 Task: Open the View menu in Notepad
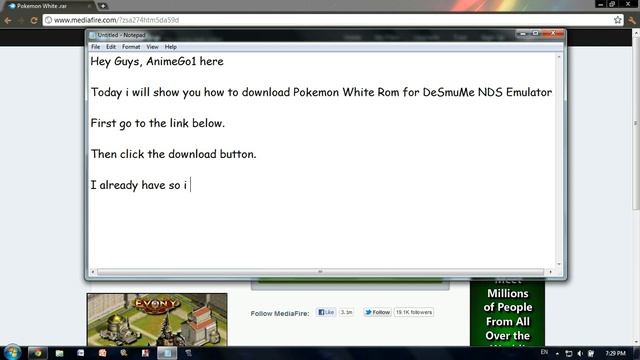[x=152, y=47]
